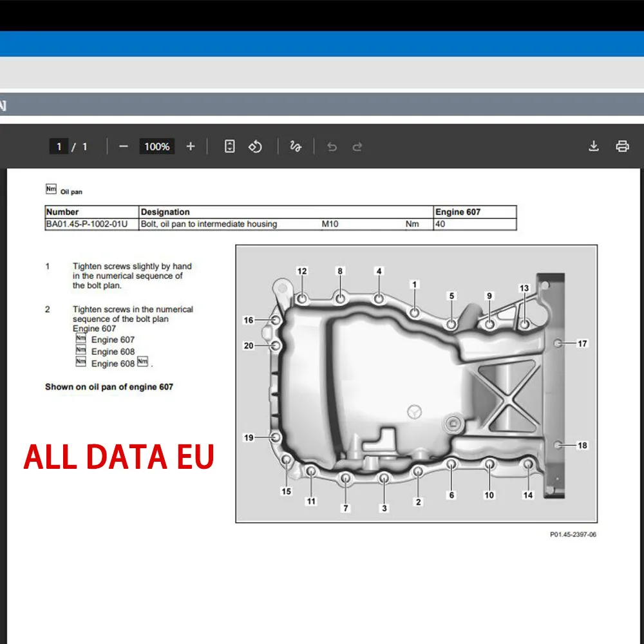The width and height of the screenshot is (644, 644).
Task: Click table cell BA01.45-P-1002-01U
Action: (x=91, y=224)
